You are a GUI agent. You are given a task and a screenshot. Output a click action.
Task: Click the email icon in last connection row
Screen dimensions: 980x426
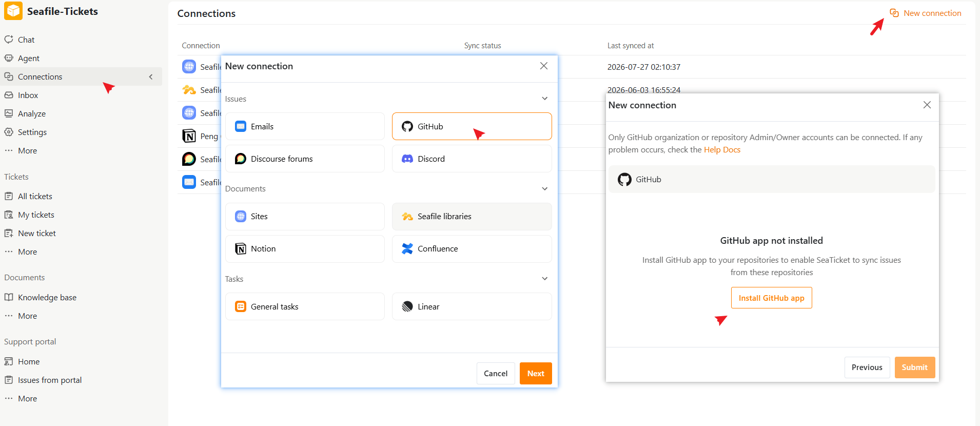point(189,182)
